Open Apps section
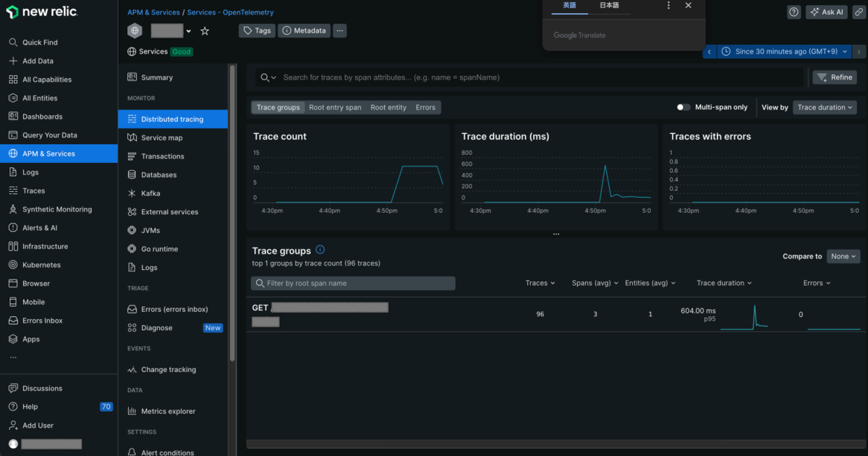The image size is (868, 456). pos(31,339)
